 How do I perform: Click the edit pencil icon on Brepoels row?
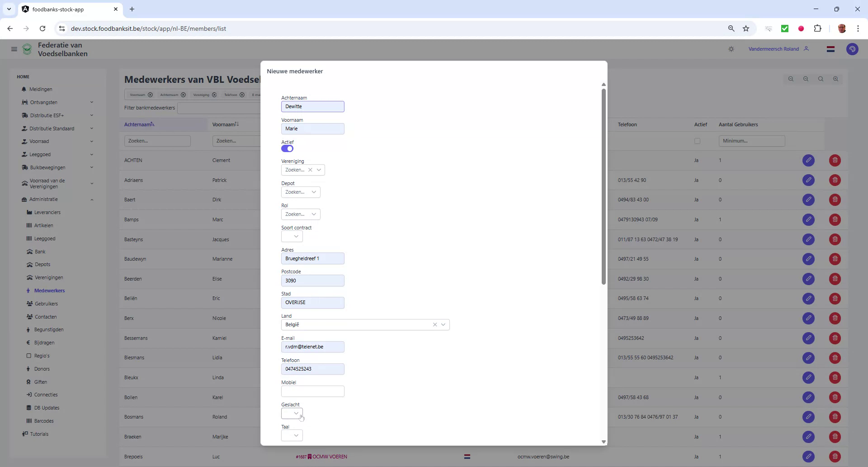click(809, 457)
